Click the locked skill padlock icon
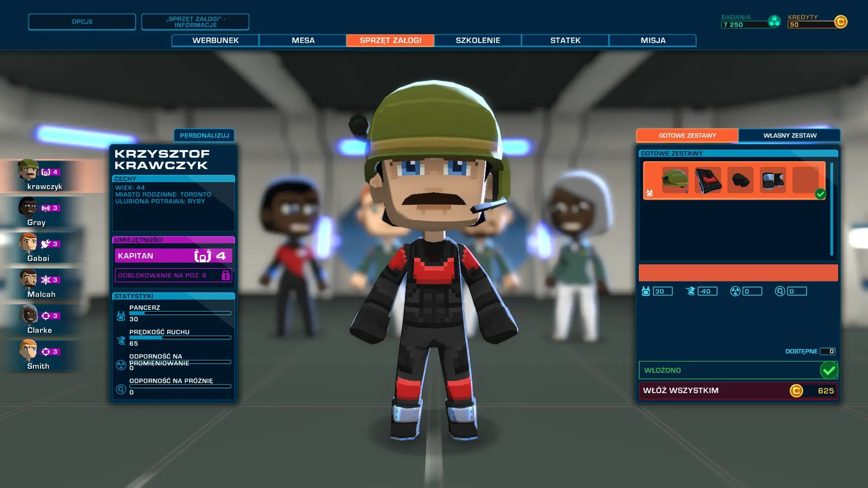 226,275
